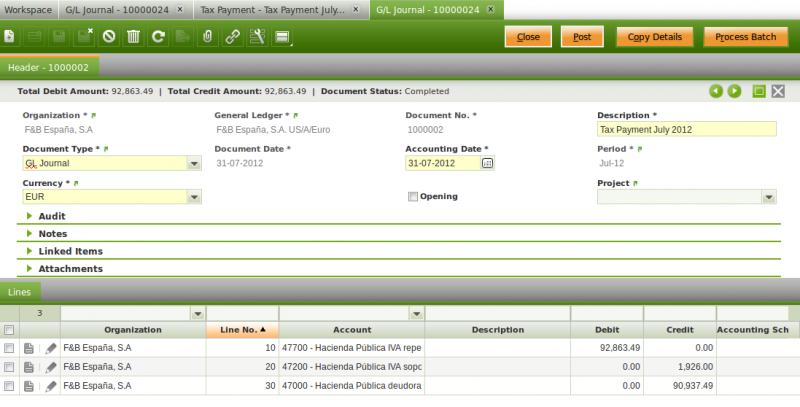Open the Accounting Date calendar picker
This screenshot has width=800, height=407.
pos(488,162)
